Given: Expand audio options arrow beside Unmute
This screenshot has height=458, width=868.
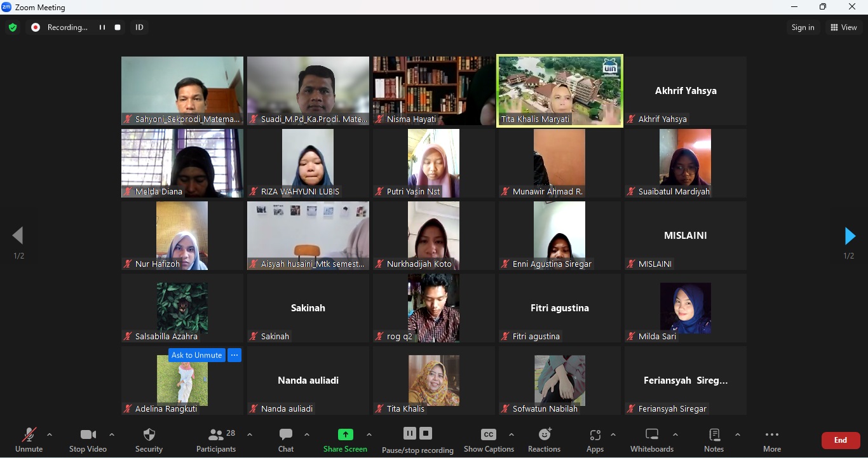Looking at the screenshot, I should tap(50, 435).
